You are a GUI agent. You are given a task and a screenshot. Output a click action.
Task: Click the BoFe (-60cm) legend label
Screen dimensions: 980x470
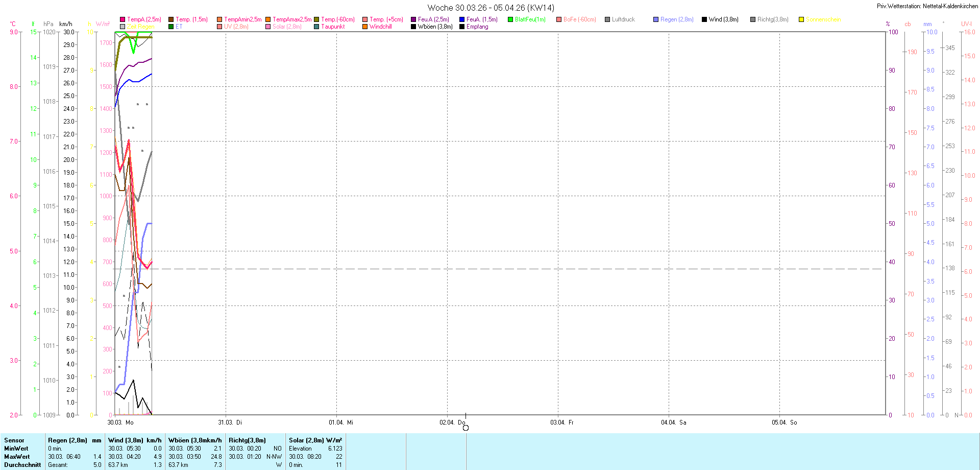[579, 20]
